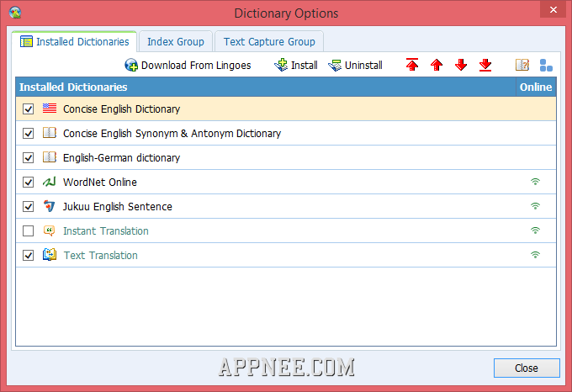Screen dimensions: 572x392
Task: Click the online signal icon for Instant Translation
Action: [x=535, y=230]
